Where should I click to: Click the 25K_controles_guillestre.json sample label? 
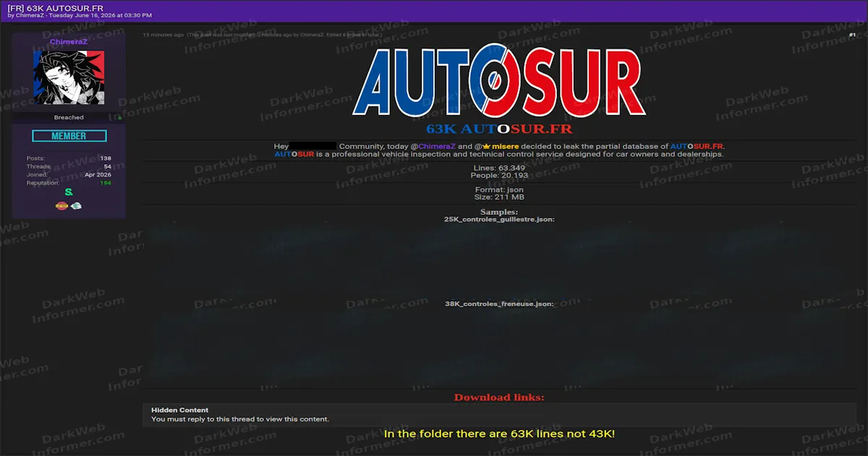(499, 219)
